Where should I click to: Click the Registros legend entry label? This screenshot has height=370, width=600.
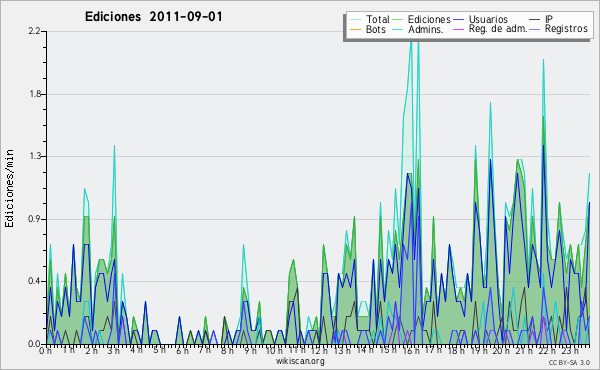(566, 29)
